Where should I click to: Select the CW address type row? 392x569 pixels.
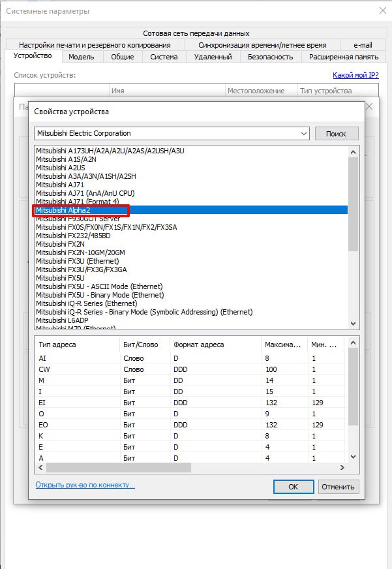click(x=191, y=369)
